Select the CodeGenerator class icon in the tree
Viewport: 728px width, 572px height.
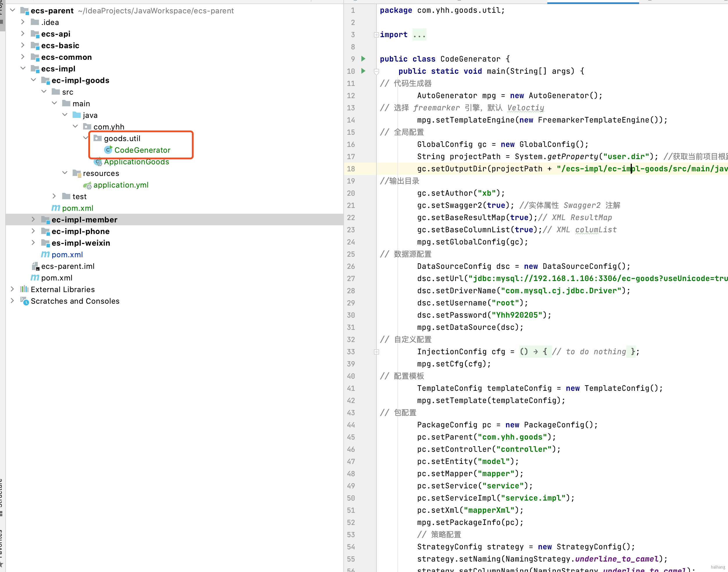click(x=108, y=150)
